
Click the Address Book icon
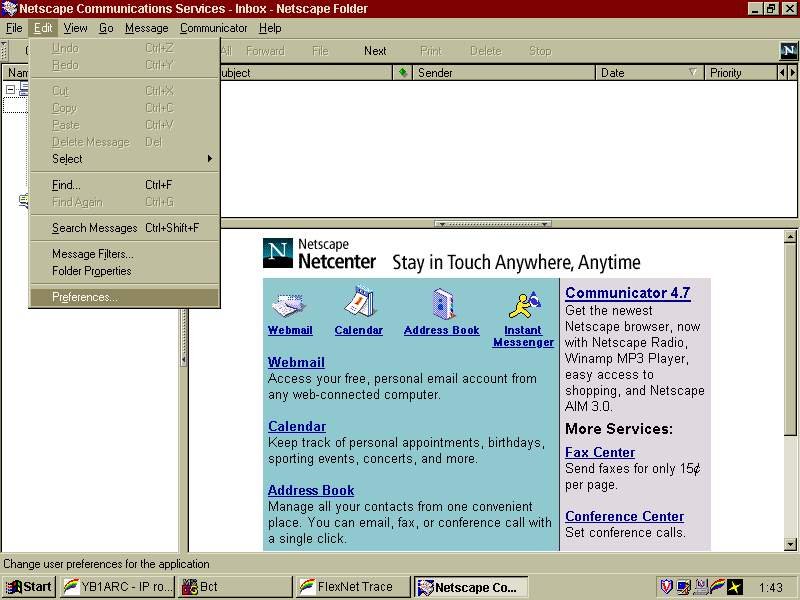tap(443, 303)
